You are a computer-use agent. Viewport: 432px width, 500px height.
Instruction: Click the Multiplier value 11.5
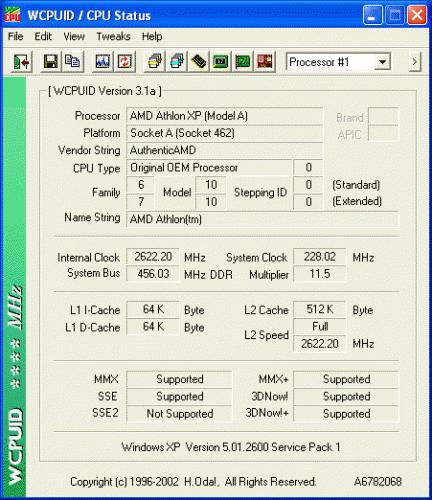coord(320,274)
